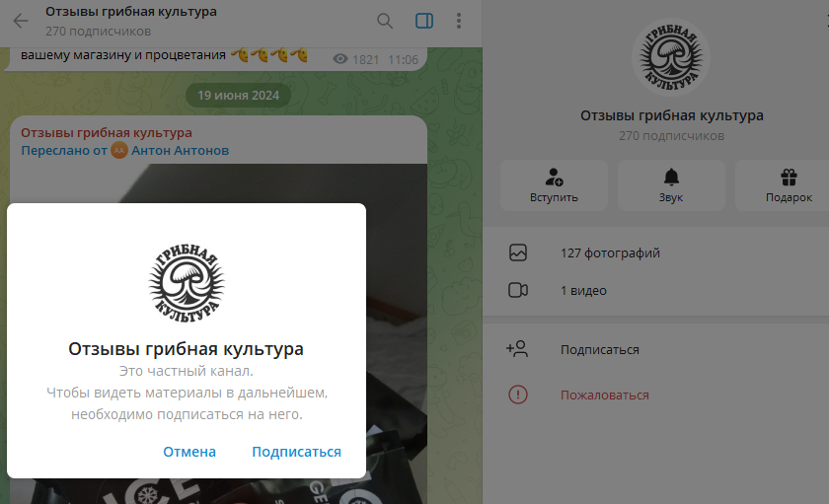Click the 1821 views eye icon
The width and height of the screenshot is (829, 504).
coord(340,59)
